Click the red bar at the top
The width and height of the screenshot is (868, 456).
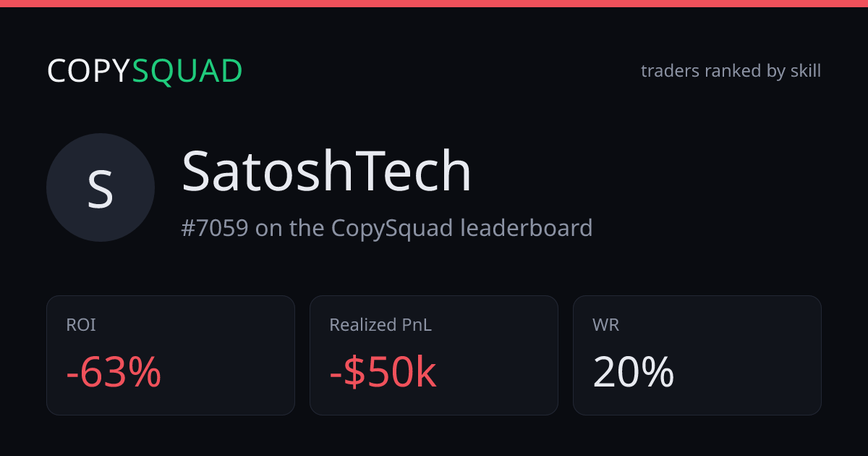pos(434,4)
